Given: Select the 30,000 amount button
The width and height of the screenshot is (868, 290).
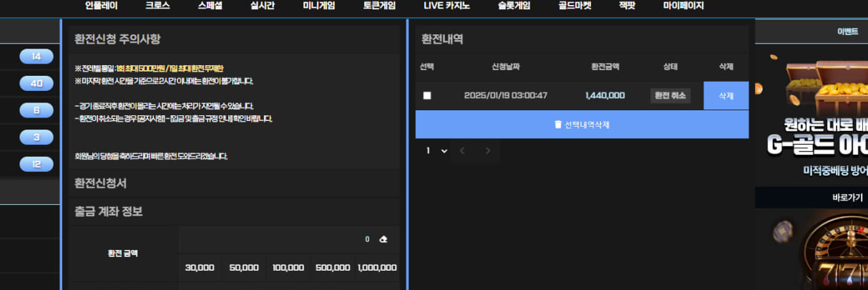Looking at the screenshot, I should click(x=200, y=267).
